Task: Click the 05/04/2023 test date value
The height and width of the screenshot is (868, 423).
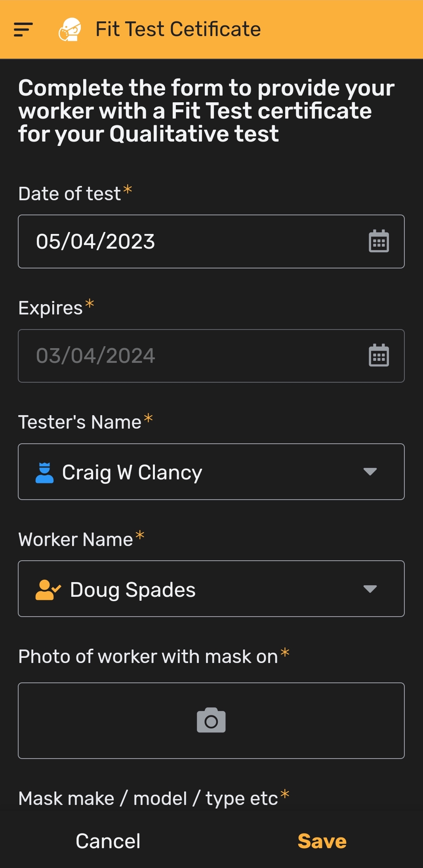Action: point(95,241)
